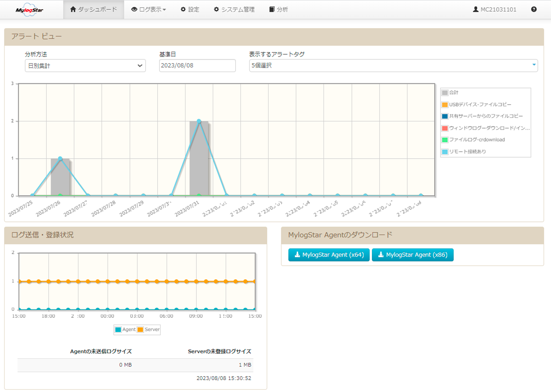Download MylogStar Agent (x86)
The width and height of the screenshot is (551, 392).
point(413,255)
